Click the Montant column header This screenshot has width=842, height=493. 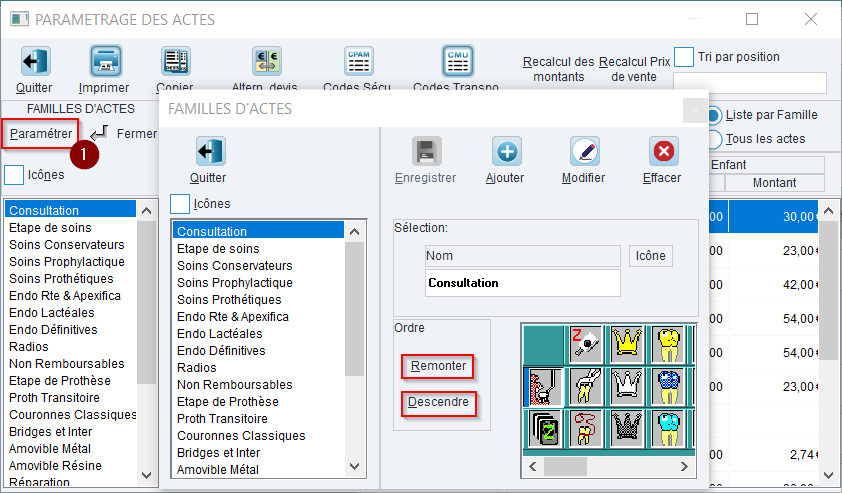[x=774, y=183]
